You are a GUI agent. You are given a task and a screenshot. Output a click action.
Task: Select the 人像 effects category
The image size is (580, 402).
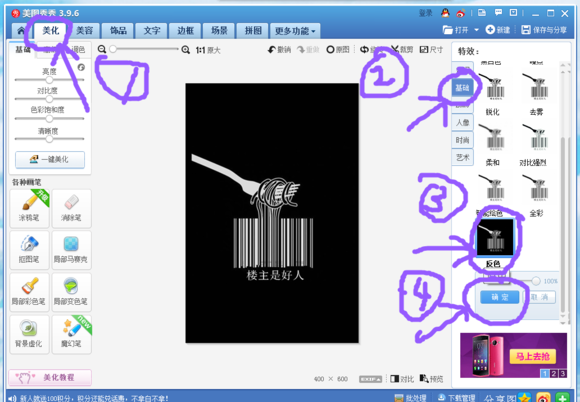pos(462,122)
